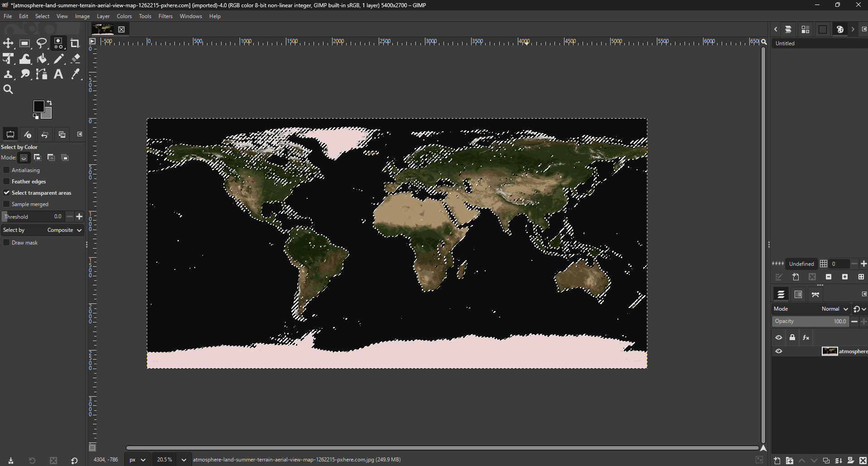Open the layer Mode Normal dropdown

click(834, 309)
